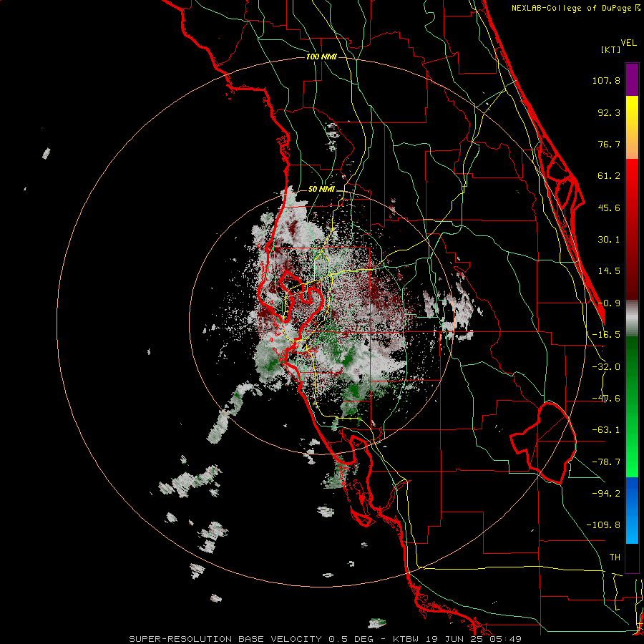Click the 14.5 legend value

pos(609,271)
